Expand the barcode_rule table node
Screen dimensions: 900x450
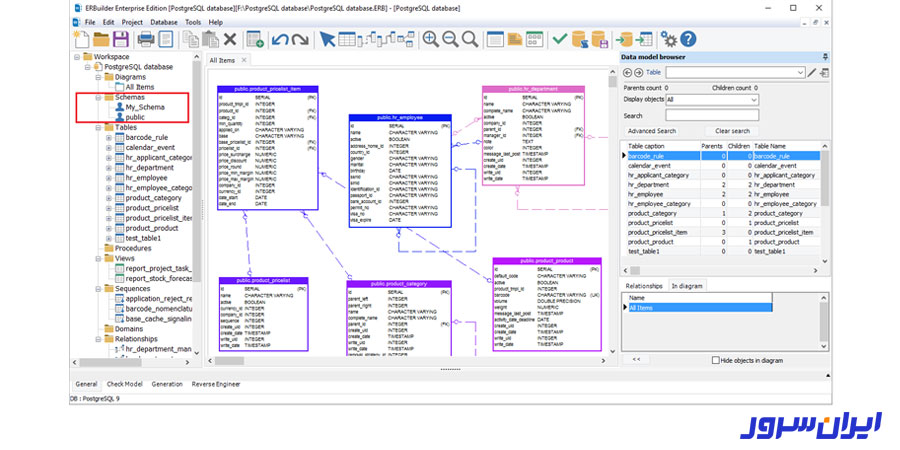click(x=109, y=138)
